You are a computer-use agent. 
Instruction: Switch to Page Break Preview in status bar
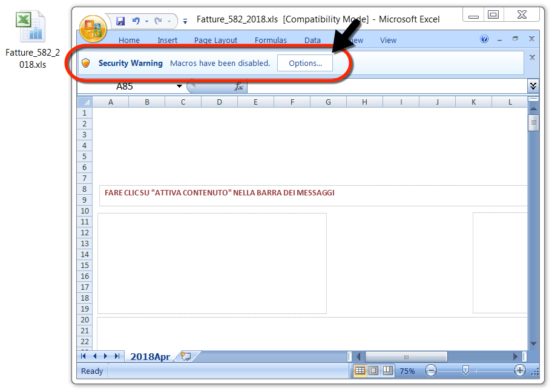(387, 371)
